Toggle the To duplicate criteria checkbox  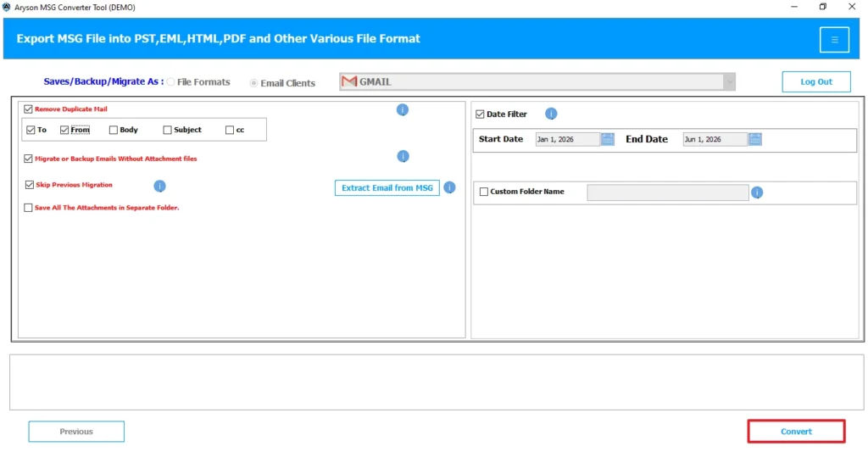pos(31,130)
